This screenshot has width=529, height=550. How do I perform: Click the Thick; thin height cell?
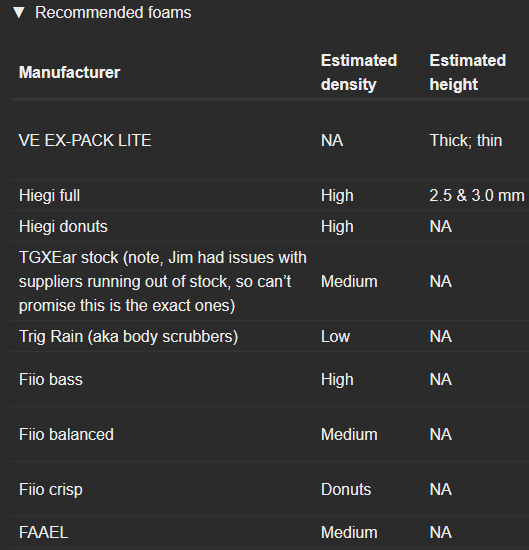[466, 141]
